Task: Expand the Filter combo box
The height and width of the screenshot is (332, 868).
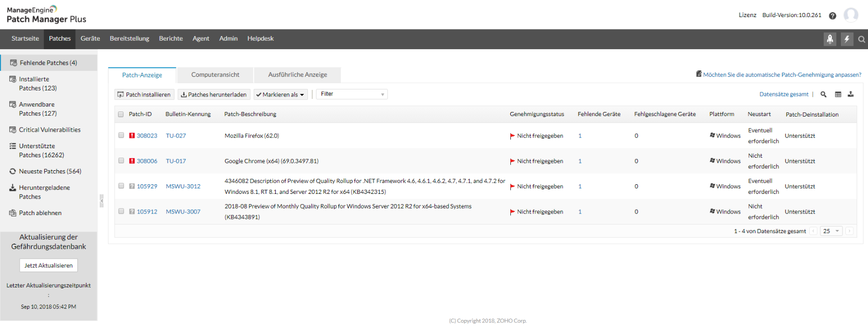Action: (x=352, y=94)
